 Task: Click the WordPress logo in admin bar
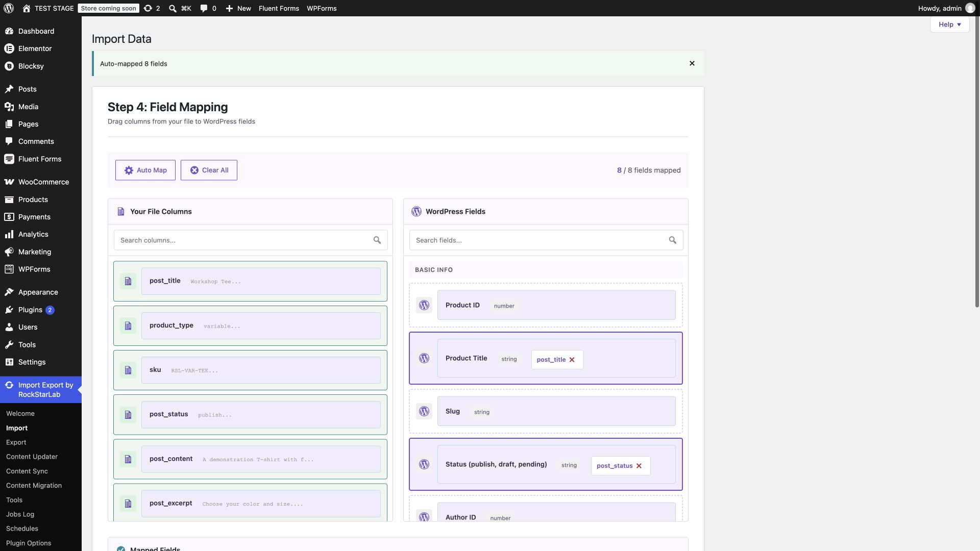[9, 8]
